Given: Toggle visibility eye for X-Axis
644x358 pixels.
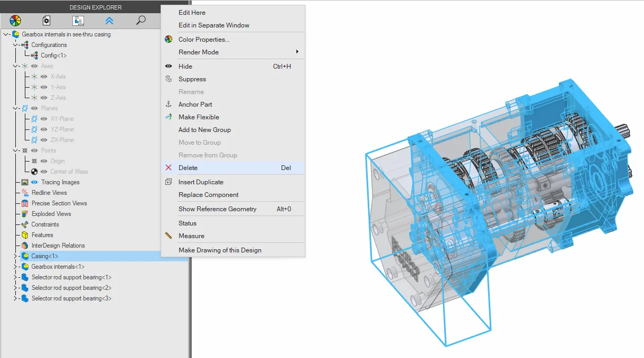Looking at the screenshot, I should tap(44, 77).
